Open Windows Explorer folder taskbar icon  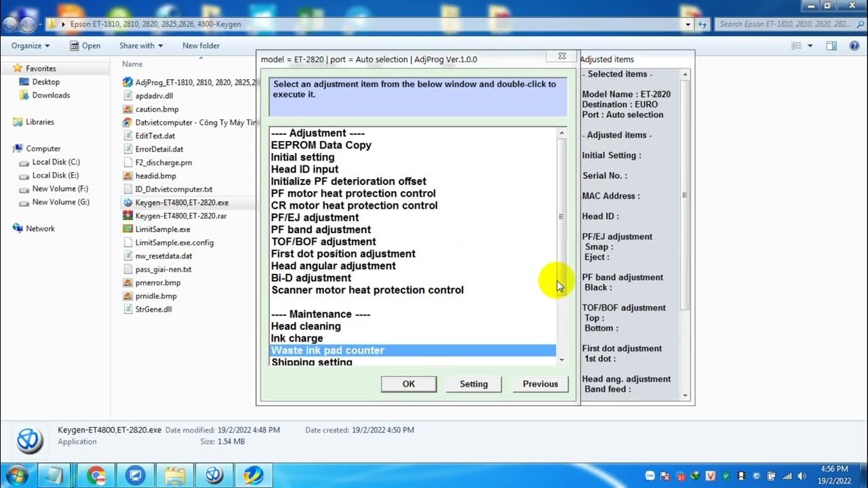coord(175,475)
